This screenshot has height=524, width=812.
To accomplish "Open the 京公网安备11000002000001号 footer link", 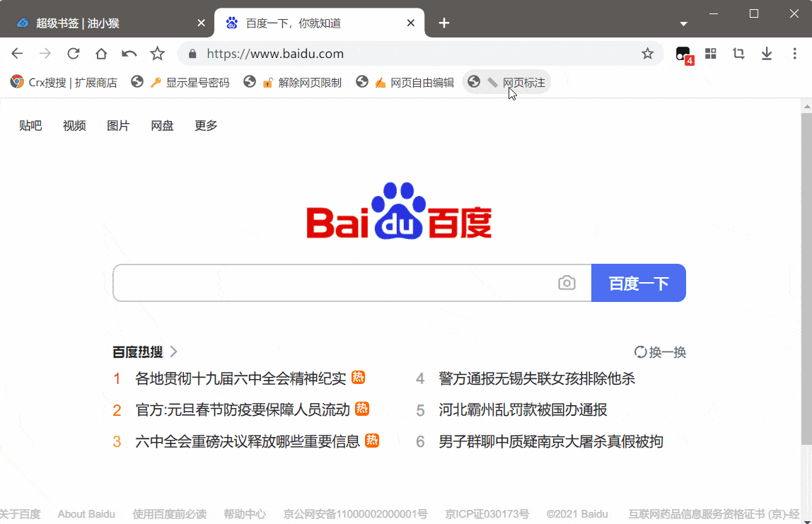I will pos(355,514).
